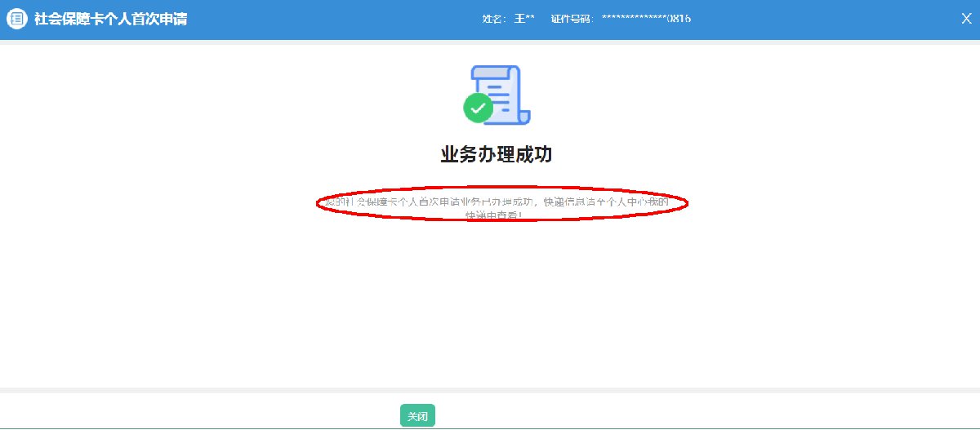Click the social security card logo icon in the header
This screenshot has height=430, width=980.
[x=17, y=19]
